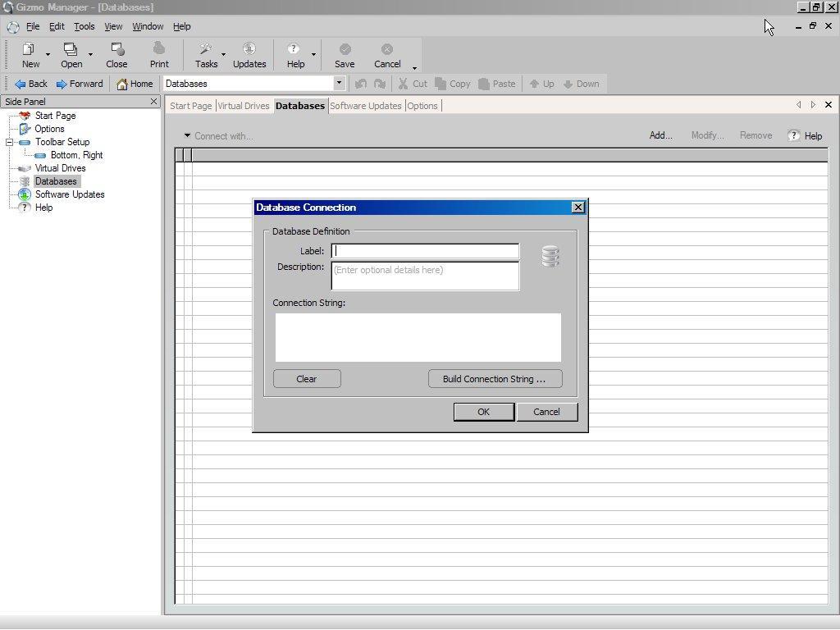Viewport: 840px width, 630px height.
Task: Click inside the Label input field
Action: [x=425, y=251]
